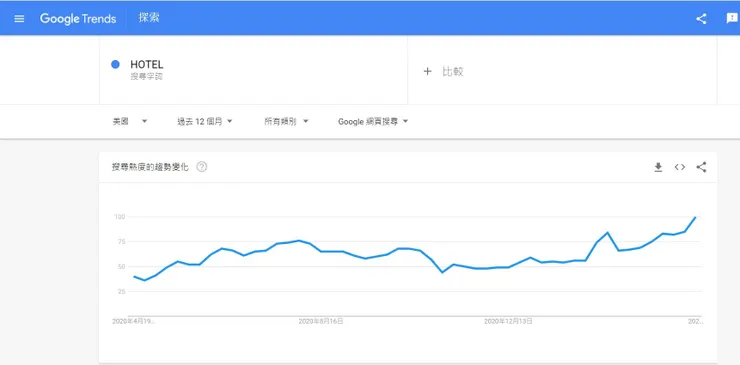Screen dimensions: 740x365
Task: Click the 100 y-axis value
Action: [119, 217]
